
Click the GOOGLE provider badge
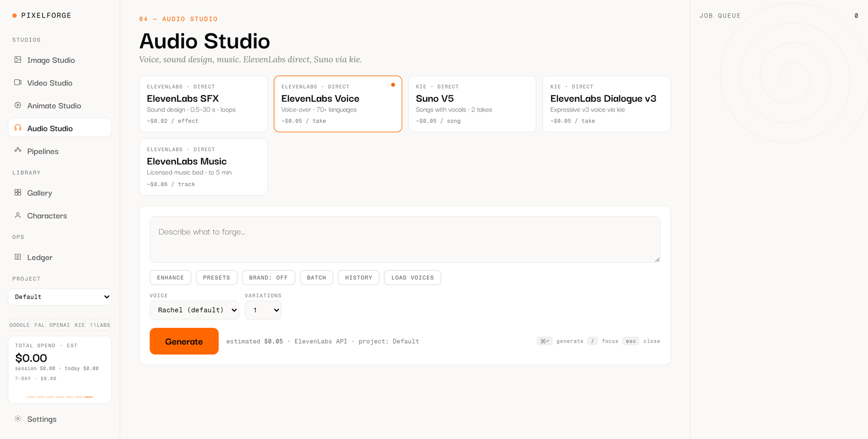pyautogui.click(x=19, y=325)
